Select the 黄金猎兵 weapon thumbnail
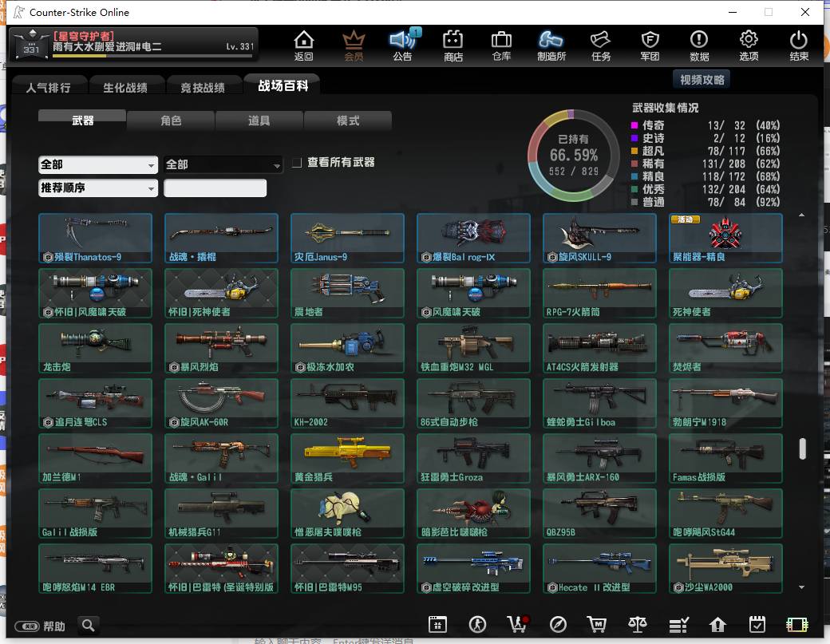This screenshot has height=644, width=830. pyautogui.click(x=347, y=458)
